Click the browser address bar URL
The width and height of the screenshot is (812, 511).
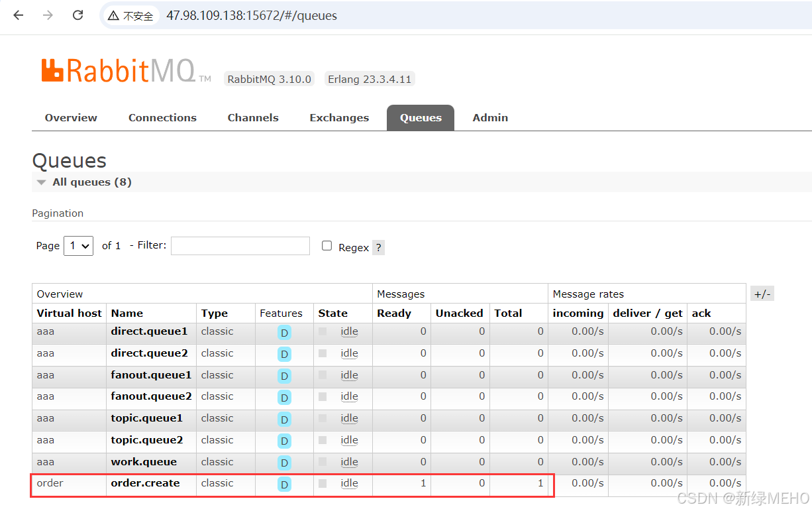(252, 16)
